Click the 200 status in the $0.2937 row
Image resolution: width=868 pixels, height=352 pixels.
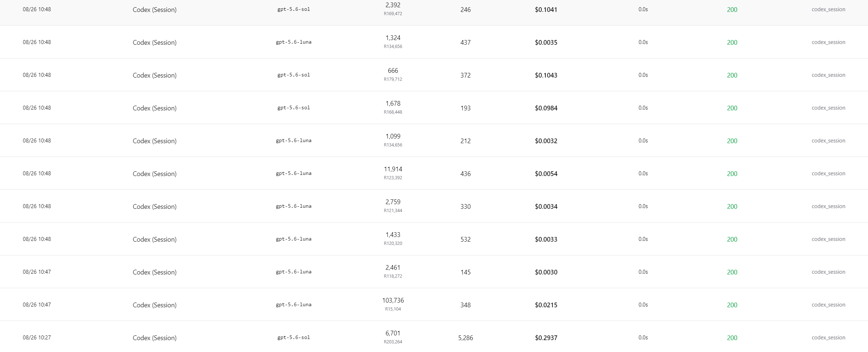coord(732,338)
